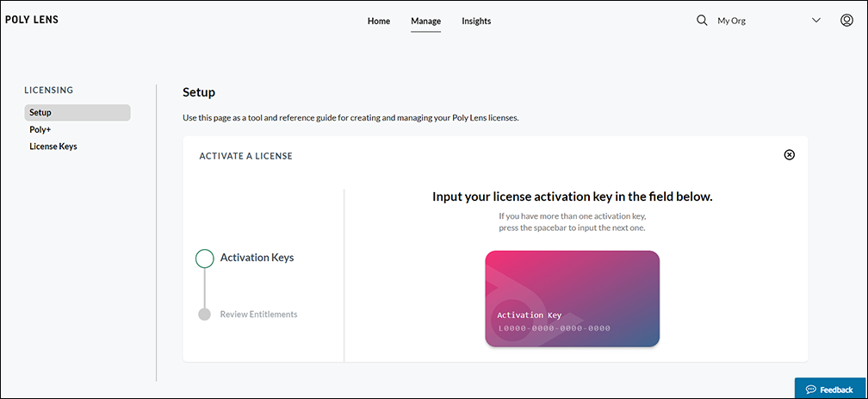Switch to the Insights tab
This screenshot has width=868, height=399.
(x=476, y=21)
